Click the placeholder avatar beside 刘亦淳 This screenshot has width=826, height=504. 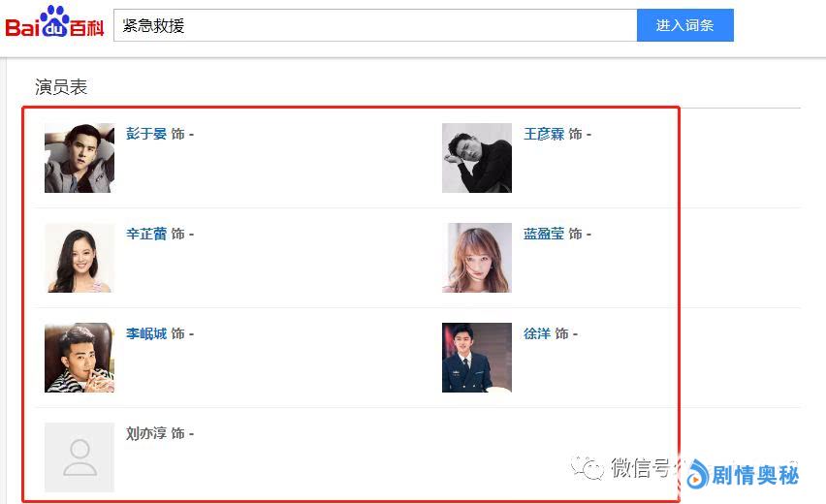coord(79,457)
